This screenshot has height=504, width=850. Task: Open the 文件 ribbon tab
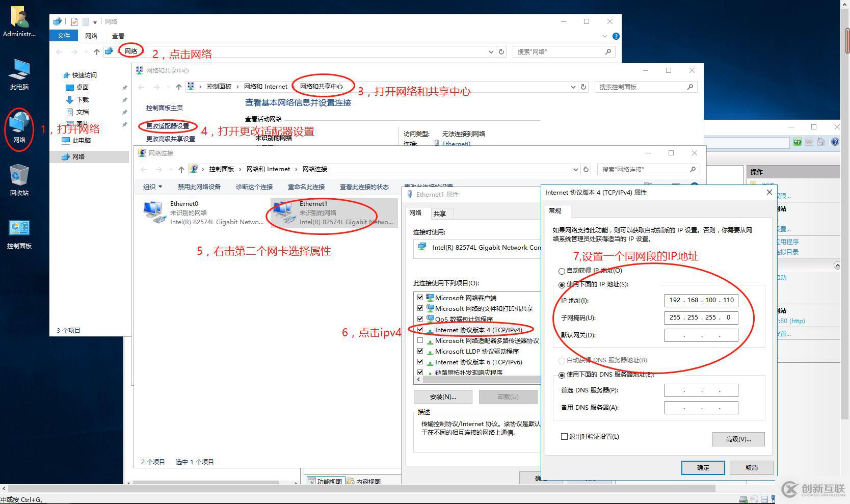64,36
